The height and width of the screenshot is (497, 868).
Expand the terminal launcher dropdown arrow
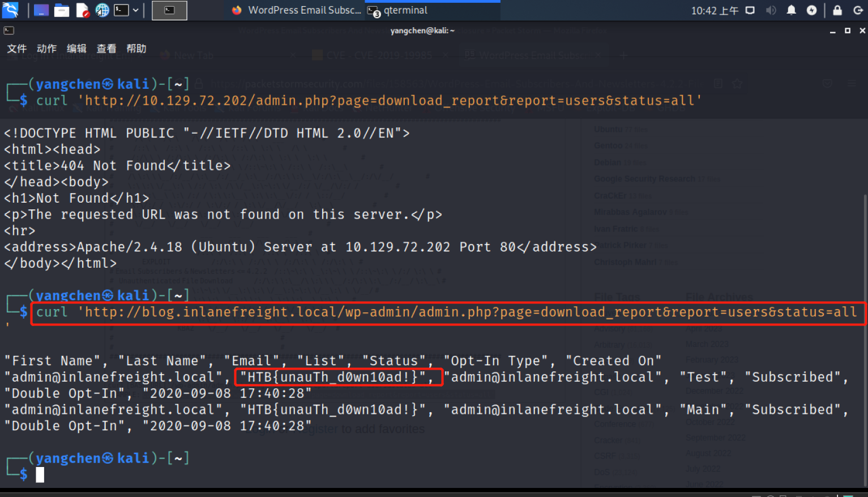pos(136,10)
